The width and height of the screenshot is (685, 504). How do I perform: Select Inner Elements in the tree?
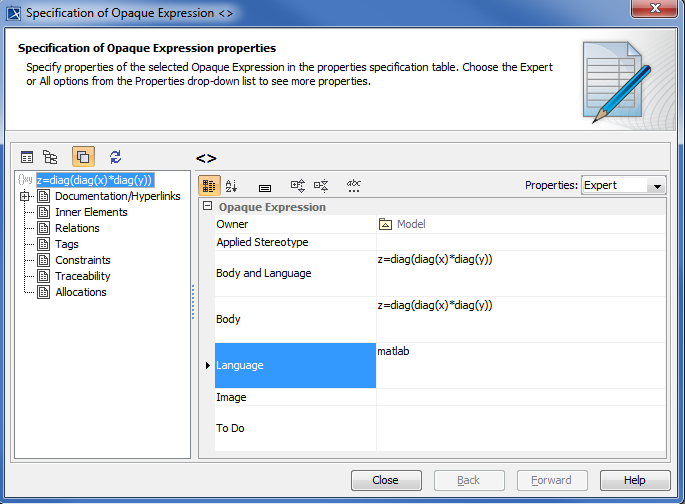91,212
